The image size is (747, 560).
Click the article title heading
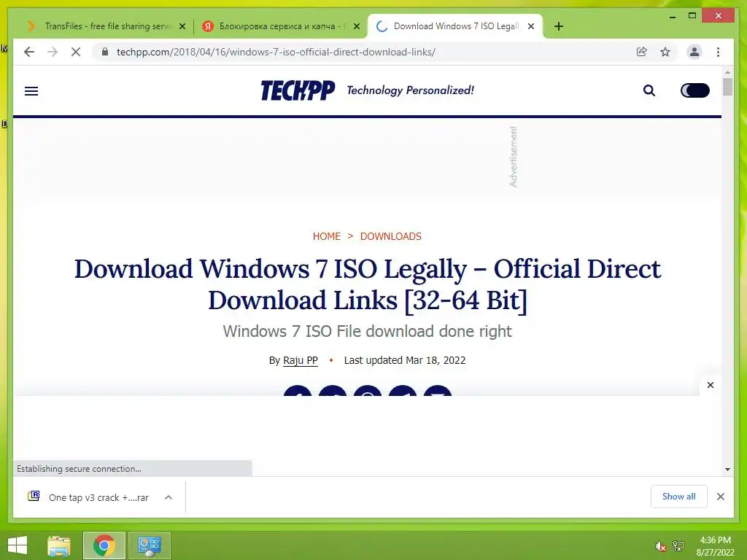[x=368, y=284]
